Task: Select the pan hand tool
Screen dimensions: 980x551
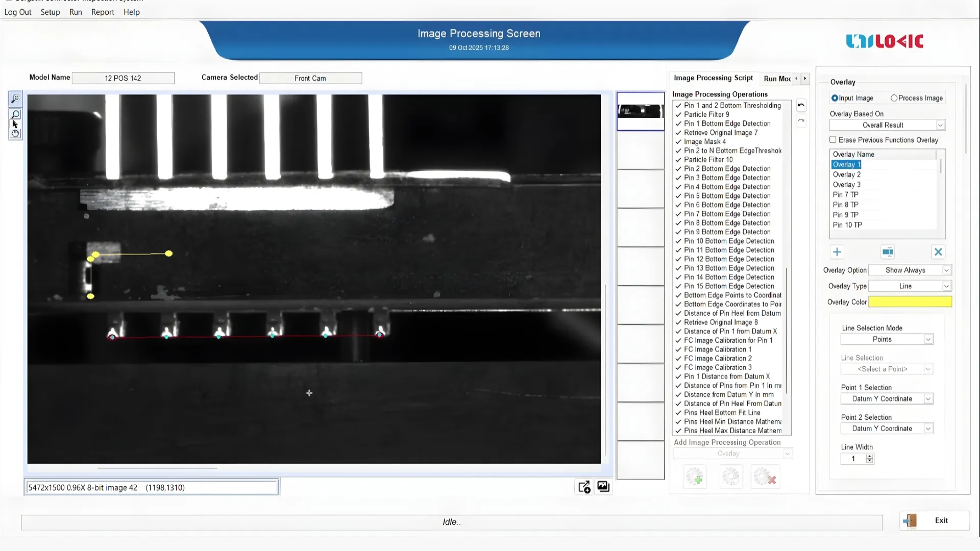Action: pyautogui.click(x=15, y=134)
